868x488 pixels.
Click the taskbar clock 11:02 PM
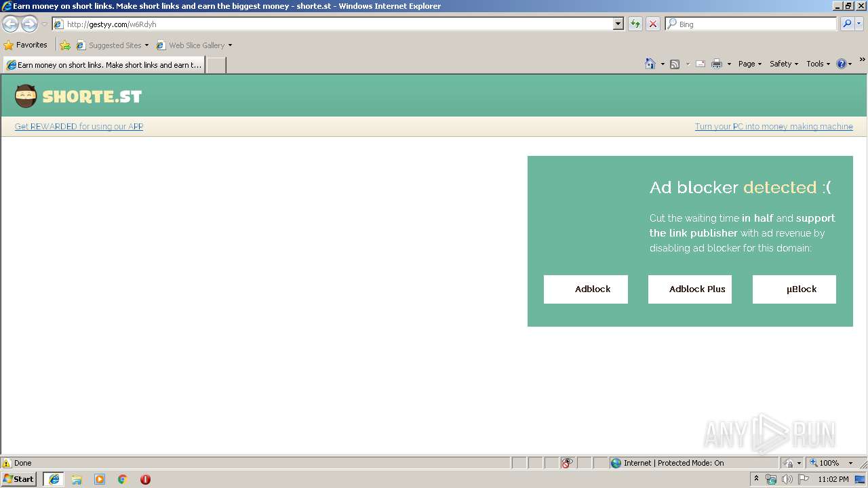point(833,479)
